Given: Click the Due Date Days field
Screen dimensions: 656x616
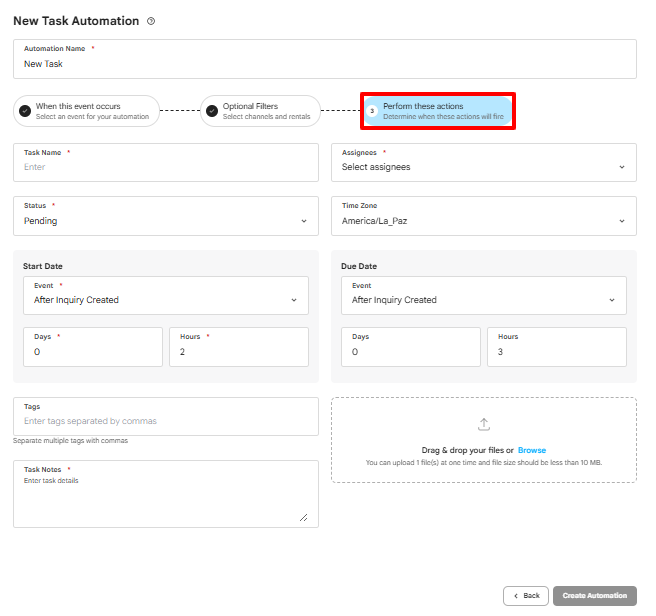Looking at the screenshot, I should pyautogui.click(x=411, y=347).
